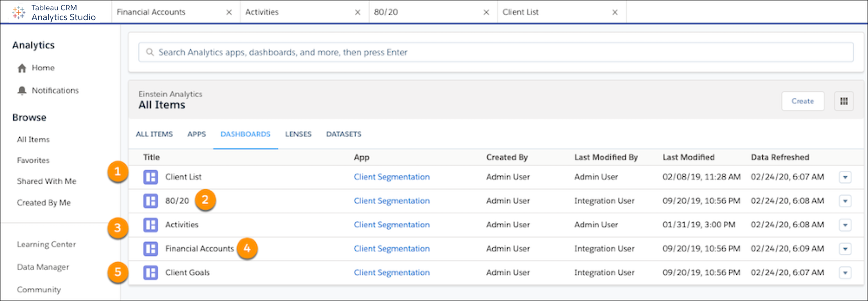Browse All Items in the sidebar
The image size is (868, 301).
coord(33,139)
